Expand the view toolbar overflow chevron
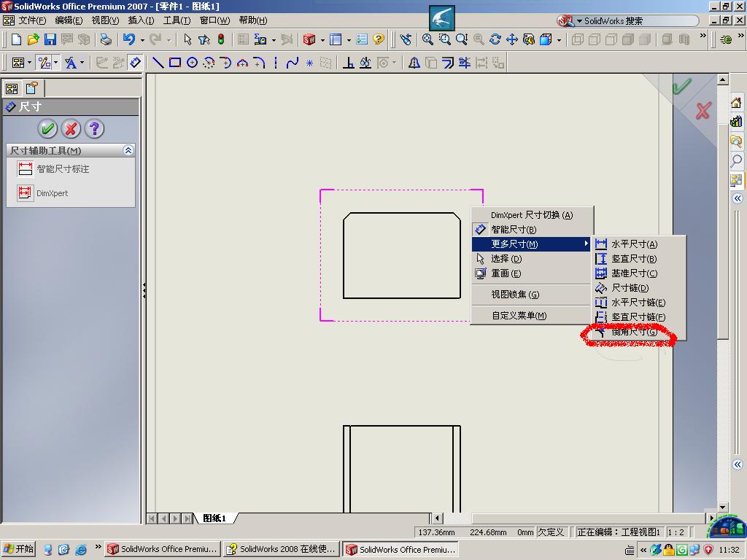Screen dimensions: 747x560 tap(703, 36)
